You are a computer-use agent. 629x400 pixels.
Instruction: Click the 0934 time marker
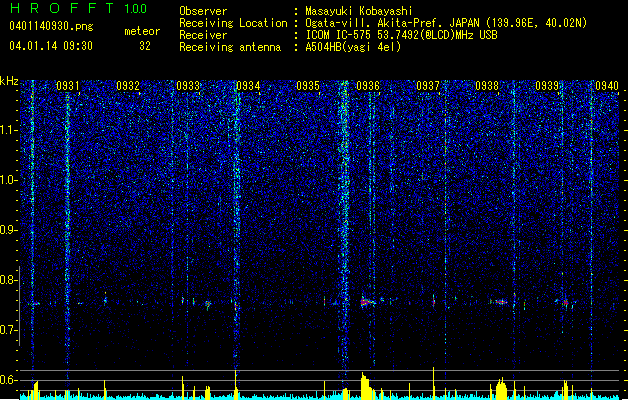click(248, 86)
